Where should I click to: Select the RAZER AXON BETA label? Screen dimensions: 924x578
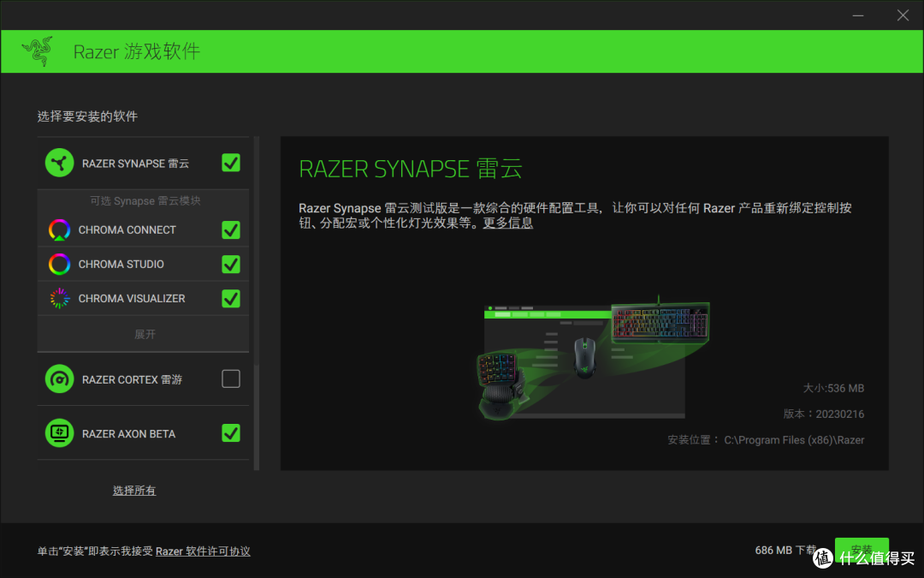pyautogui.click(x=128, y=434)
